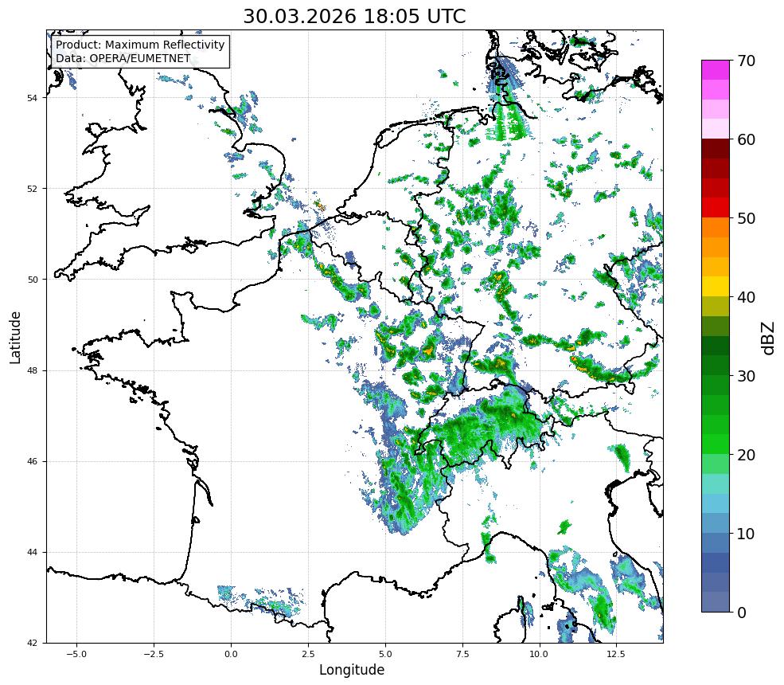The width and height of the screenshot is (784, 685).
Task: Click the "Product: Maximum Reflectivity" legend line
Action: pos(140,45)
